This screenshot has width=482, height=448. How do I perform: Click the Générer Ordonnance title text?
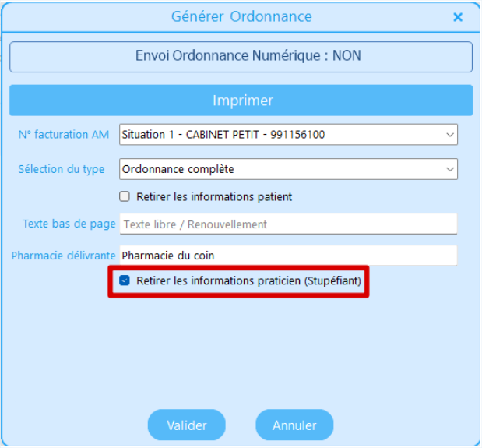coord(241,16)
